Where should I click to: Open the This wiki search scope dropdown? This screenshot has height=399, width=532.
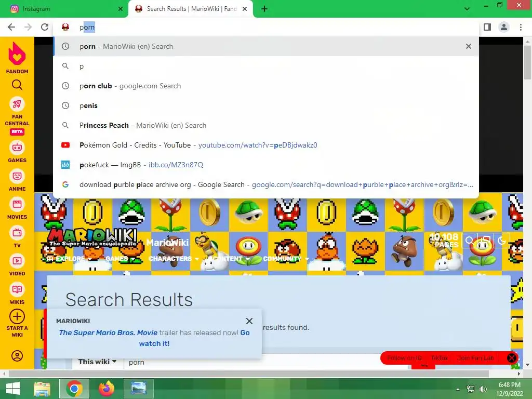point(97,362)
